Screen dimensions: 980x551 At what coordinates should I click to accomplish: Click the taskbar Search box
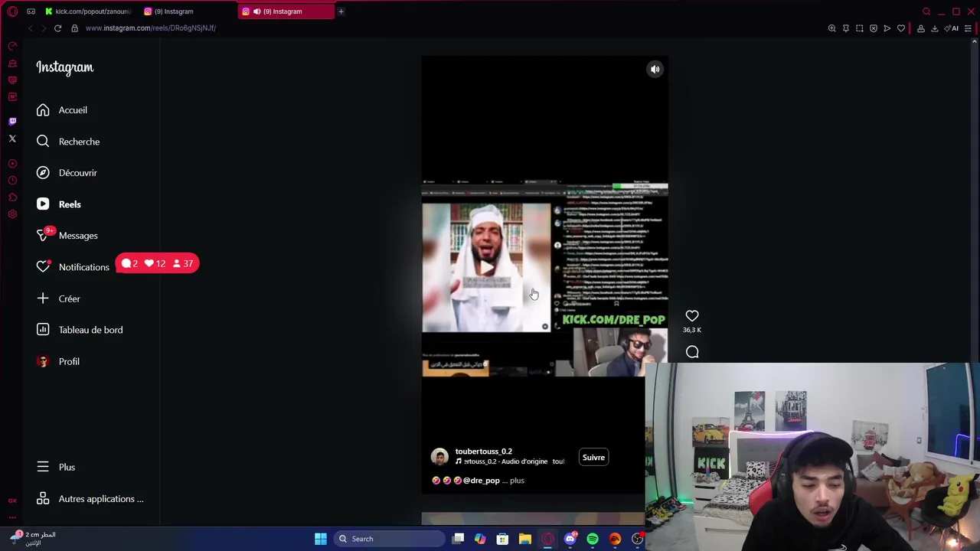click(x=389, y=539)
